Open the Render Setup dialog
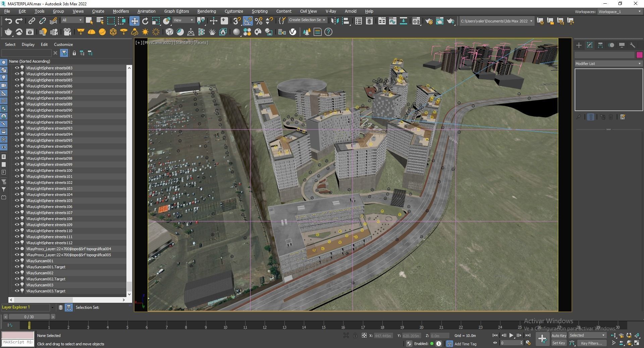This screenshot has height=348, width=644. pos(429,21)
